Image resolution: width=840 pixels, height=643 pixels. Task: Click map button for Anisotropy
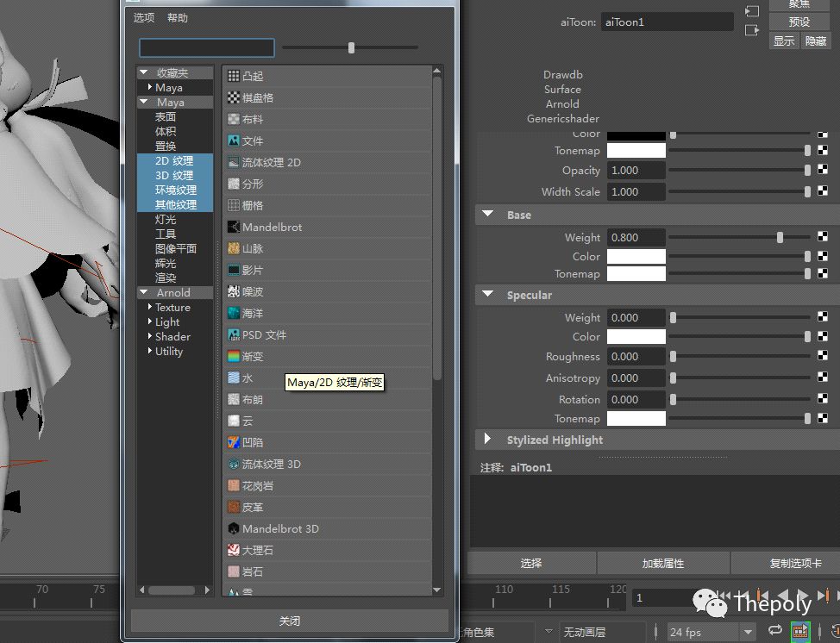[823, 378]
